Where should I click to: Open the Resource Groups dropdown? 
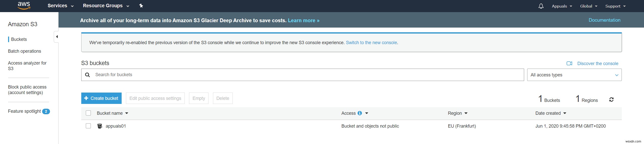point(106,6)
